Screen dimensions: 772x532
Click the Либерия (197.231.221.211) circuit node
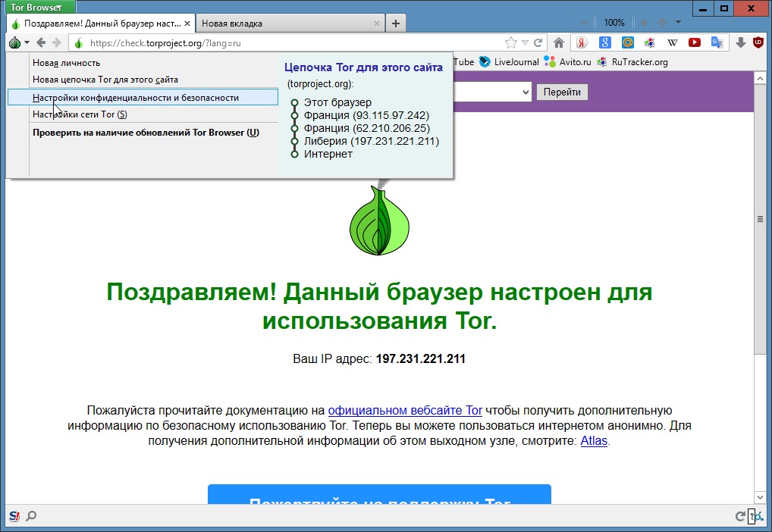coord(372,141)
